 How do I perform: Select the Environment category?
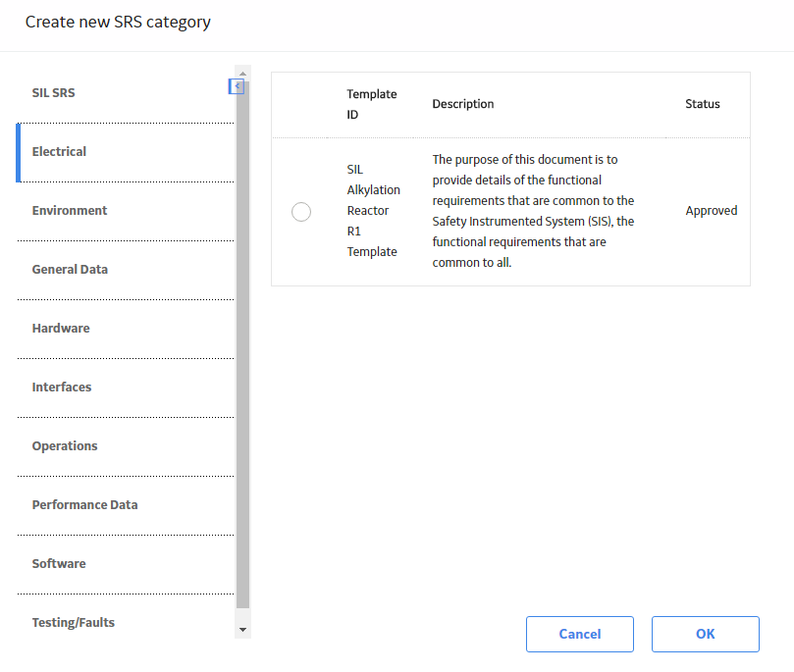tap(126, 211)
